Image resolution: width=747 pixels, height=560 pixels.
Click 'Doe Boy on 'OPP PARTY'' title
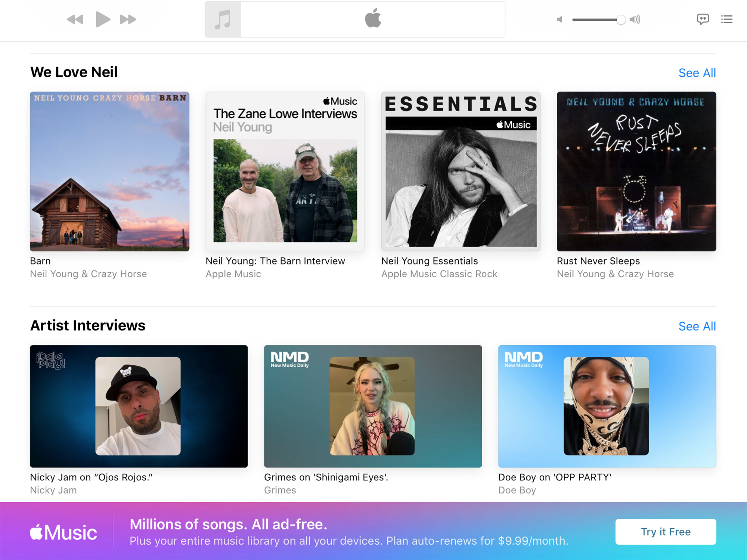(x=555, y=477)
